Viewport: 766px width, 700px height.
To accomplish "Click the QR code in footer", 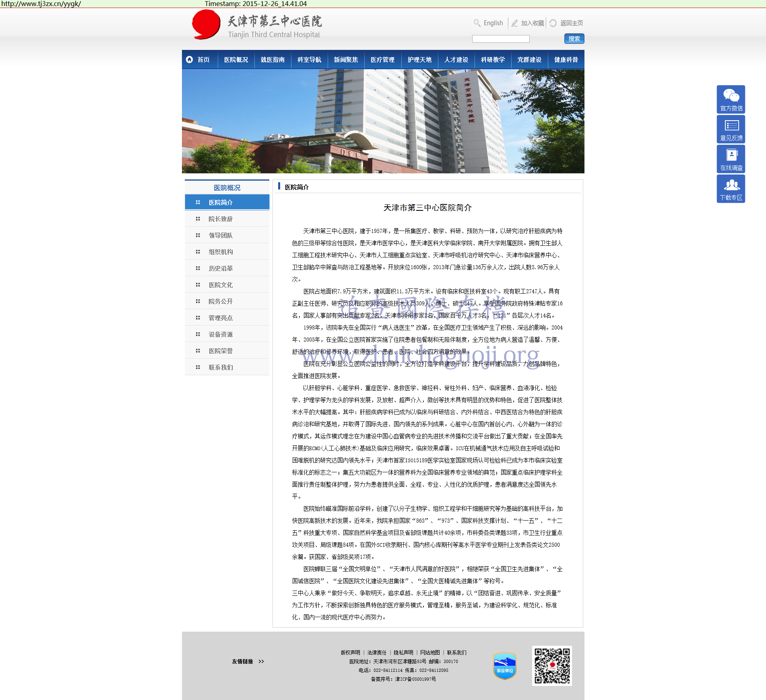I will tap(552, 665).
